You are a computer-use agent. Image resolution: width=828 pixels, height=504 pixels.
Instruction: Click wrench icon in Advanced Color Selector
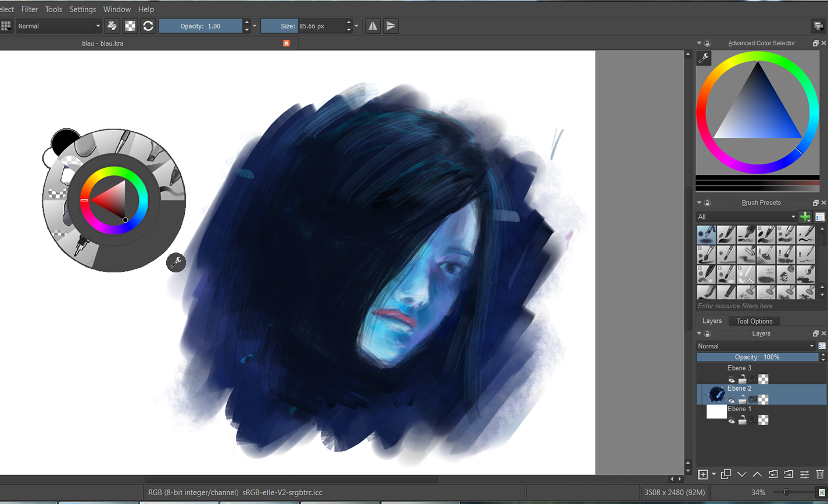coord(704,57)
